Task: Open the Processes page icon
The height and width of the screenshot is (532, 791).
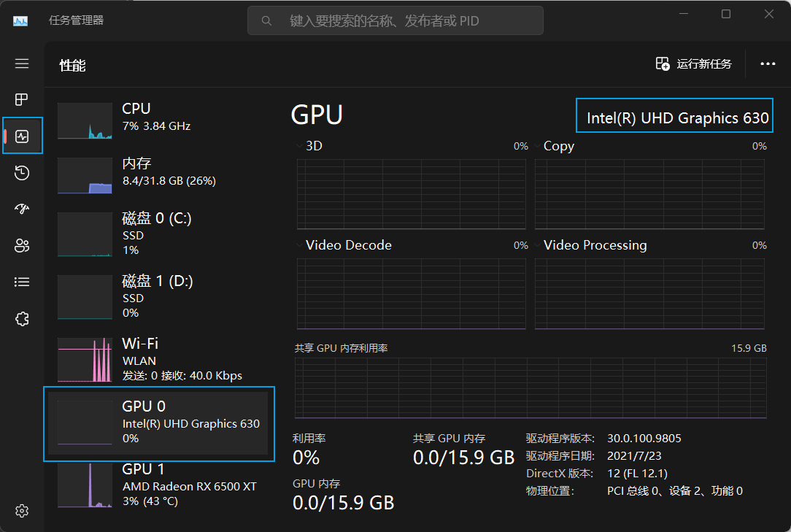Action: coord(22,99)
